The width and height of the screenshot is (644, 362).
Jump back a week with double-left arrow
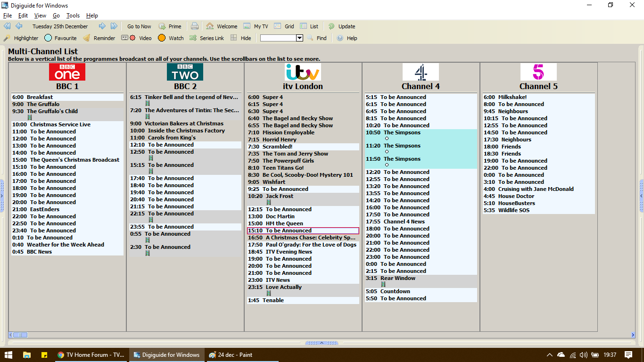tap(7, 26)
